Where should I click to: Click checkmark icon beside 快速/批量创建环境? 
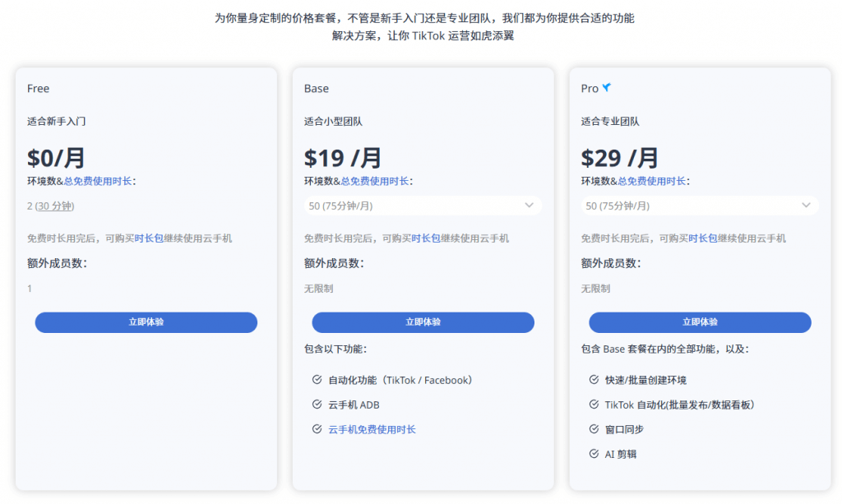594,380
